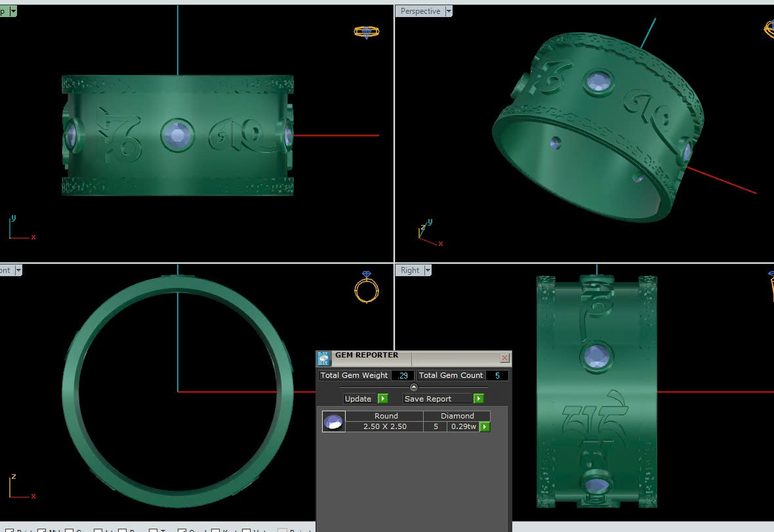Screen dimensions: 774x532
Task: Toggle the Mid object snap checkbox
Action: coord(42,531)
